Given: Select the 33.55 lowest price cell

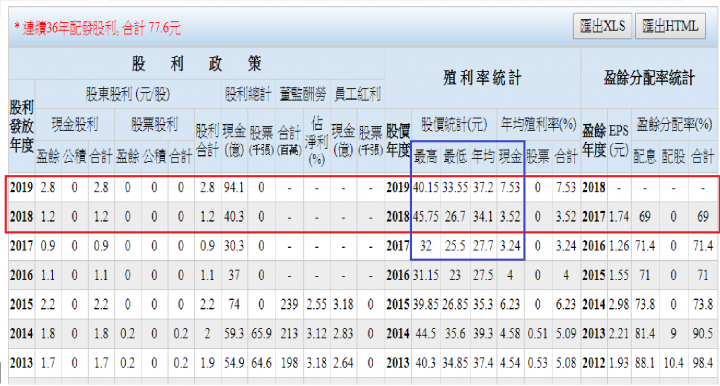Looking at the screenshot, I should pyautogui.click(x=455, y=187).
